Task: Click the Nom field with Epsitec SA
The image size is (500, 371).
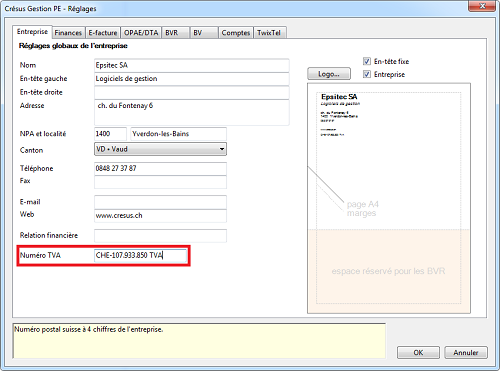Action: (x=192, y=65)
